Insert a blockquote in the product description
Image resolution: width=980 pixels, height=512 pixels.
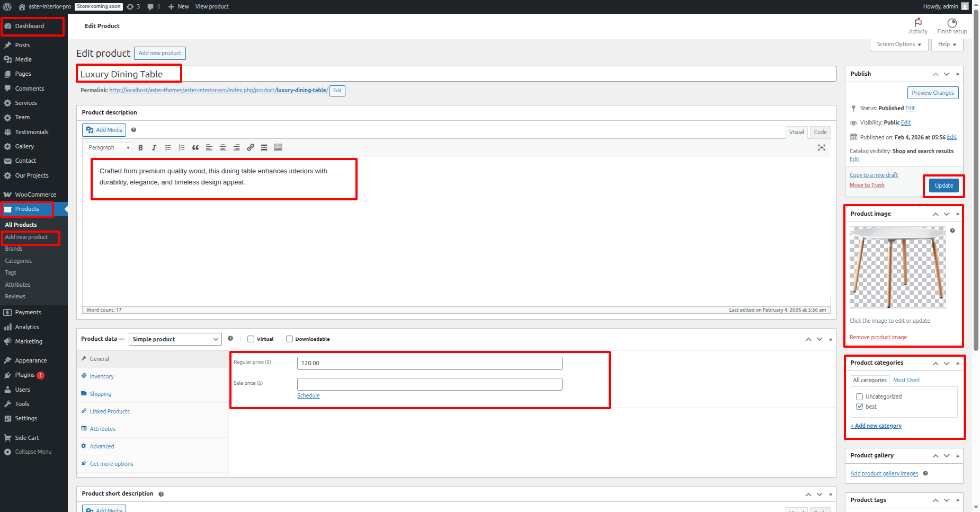pyautogui.click(x=195, y=148)
